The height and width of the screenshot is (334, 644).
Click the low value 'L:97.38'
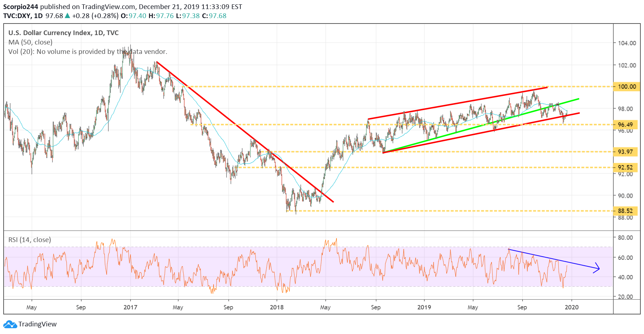[188, 16]
